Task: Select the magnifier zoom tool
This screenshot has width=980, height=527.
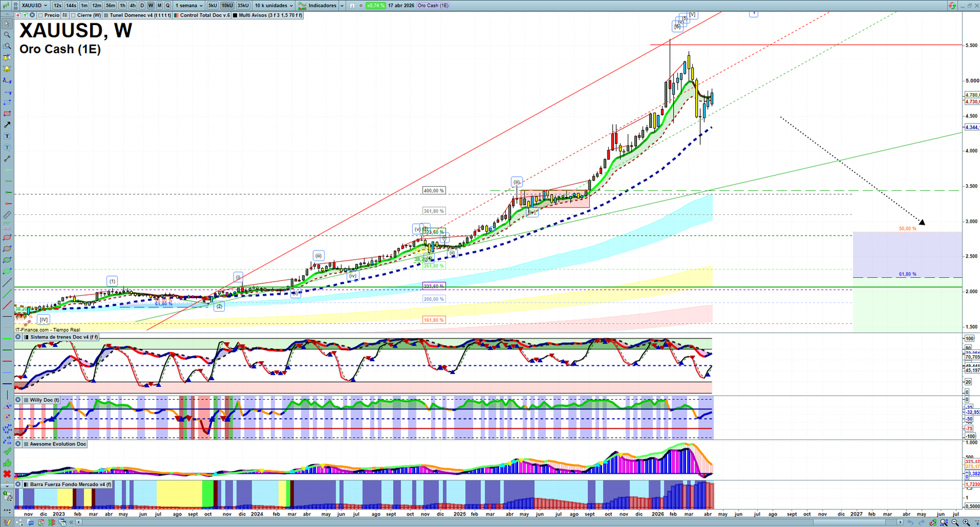Action: point(7,35)
